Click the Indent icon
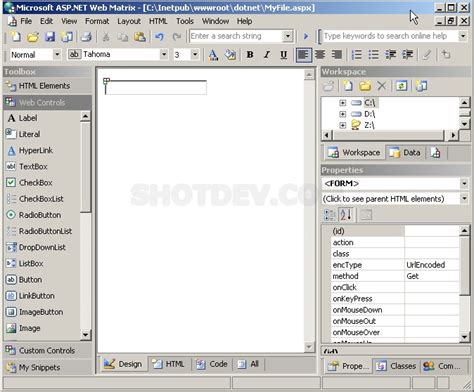The image size is (474, 392). point(407,55)
